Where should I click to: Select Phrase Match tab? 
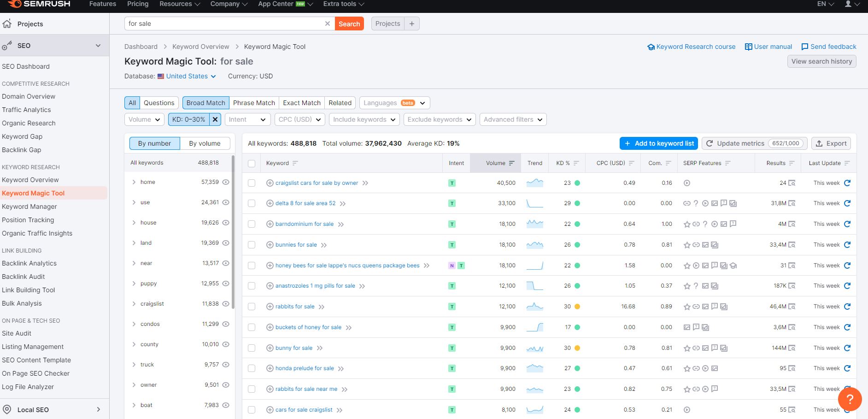[x=254, y=103]
